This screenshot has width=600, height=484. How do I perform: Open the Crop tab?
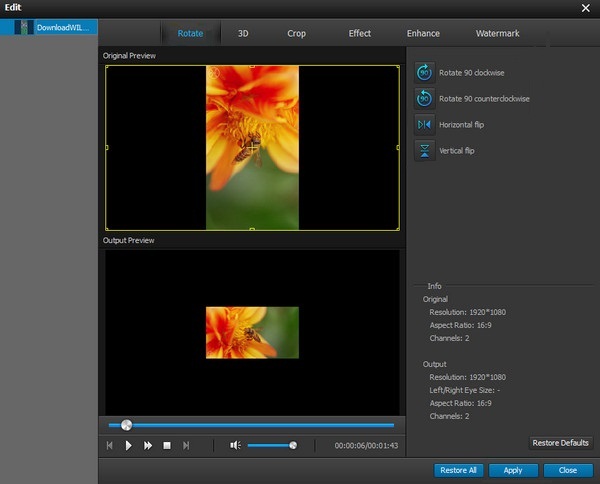point(297,33)
